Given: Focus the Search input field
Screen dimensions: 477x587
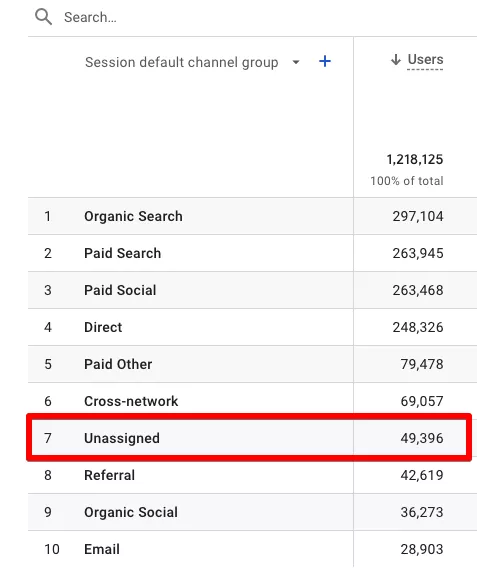Looking at the screenshot, I should 90,17.
